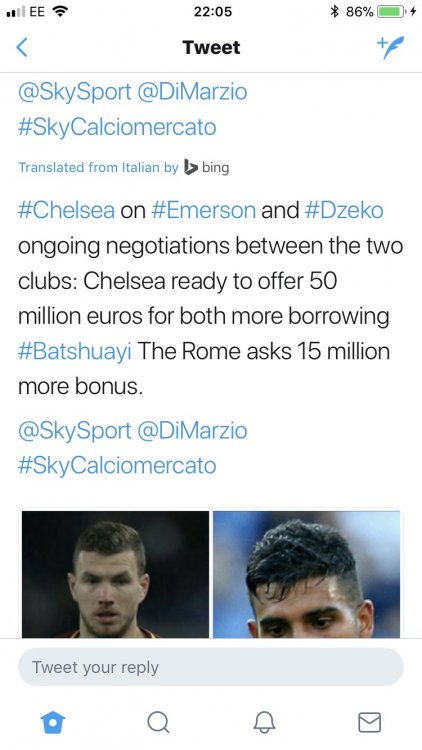
Task: Open the @SkySport mention in the translated text
Action: coord(74,430)
